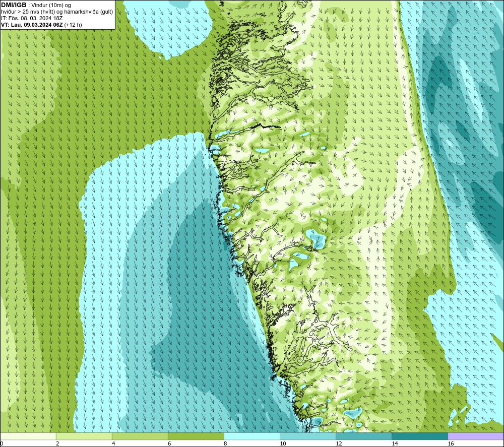Click the 0–2 m/s legend color swatch

pyautogui.click(x=28, y=436)
